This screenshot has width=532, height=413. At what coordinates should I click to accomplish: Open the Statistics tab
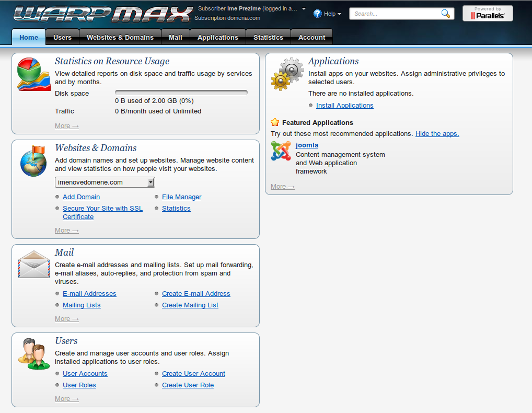(268, 38)
